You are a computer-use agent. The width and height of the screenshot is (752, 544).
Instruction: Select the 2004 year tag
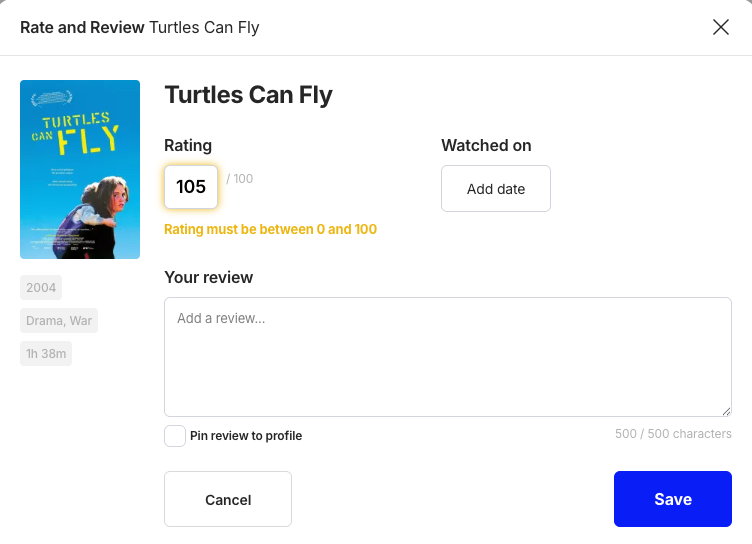[x=41, y=287]
